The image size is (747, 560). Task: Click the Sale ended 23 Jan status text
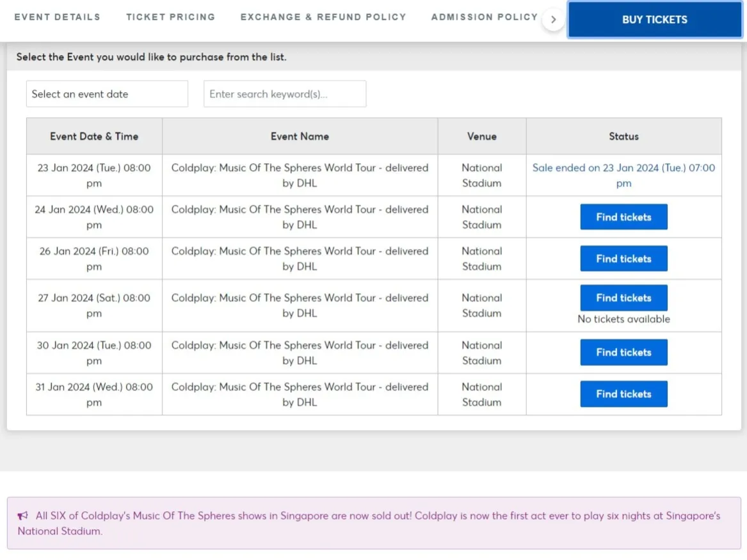(623, 175)
